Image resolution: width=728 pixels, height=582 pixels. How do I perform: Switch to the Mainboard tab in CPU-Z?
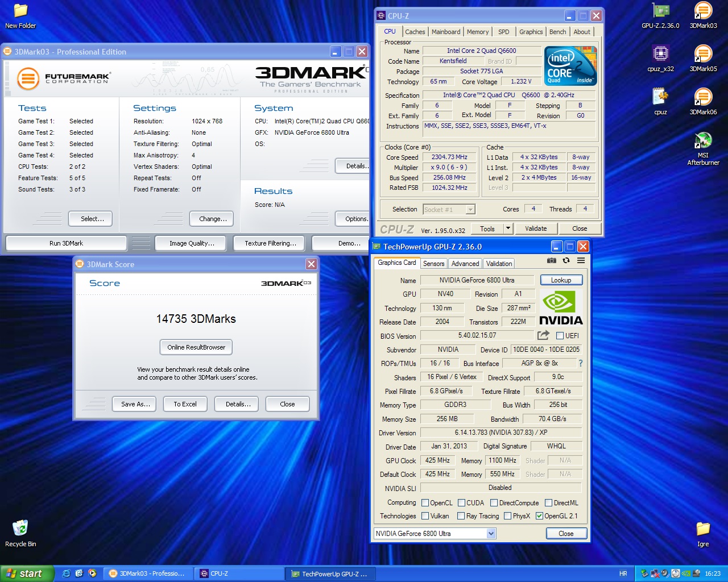coord(446,32)
